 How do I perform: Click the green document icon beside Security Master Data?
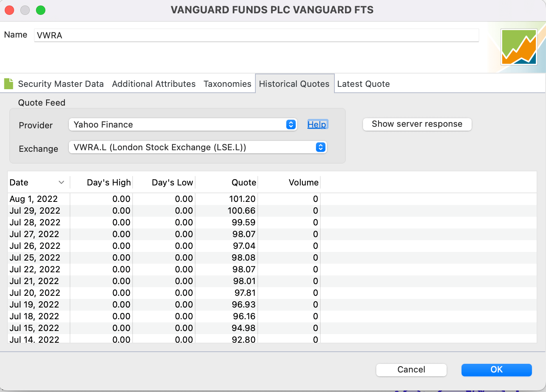(9, 83)
